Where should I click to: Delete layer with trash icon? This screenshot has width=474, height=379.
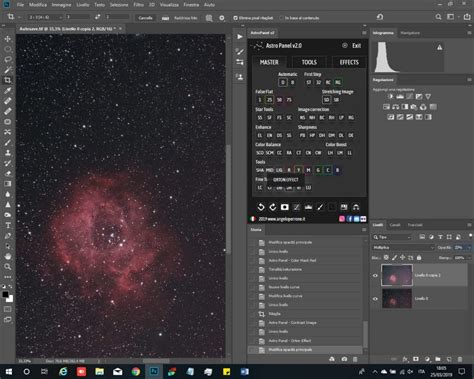(x=460, y=359)
